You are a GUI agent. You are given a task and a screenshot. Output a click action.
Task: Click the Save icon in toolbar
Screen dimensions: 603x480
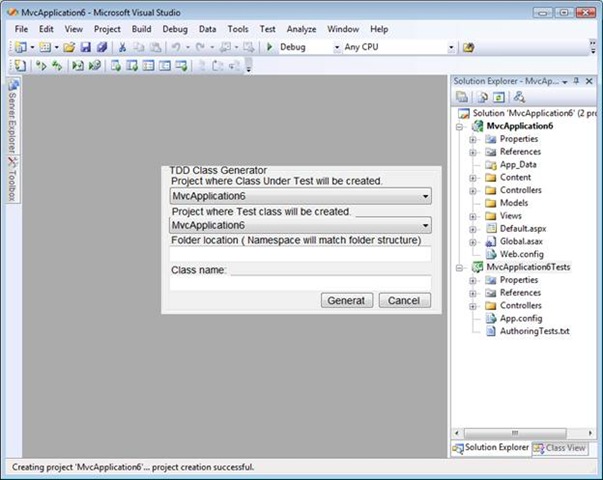(85, 47)
